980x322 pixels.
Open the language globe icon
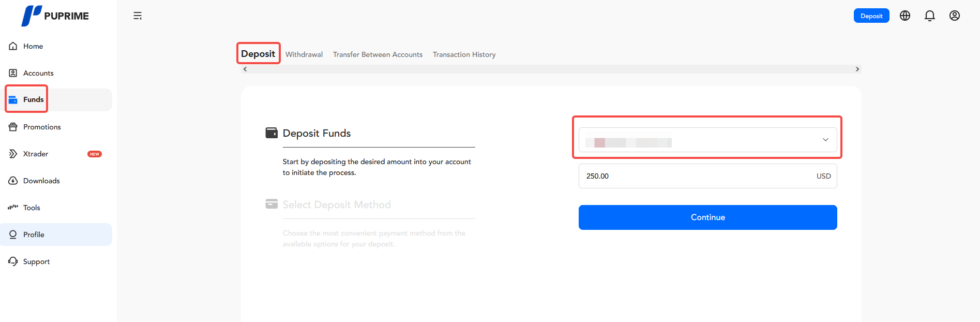(905, 16)
